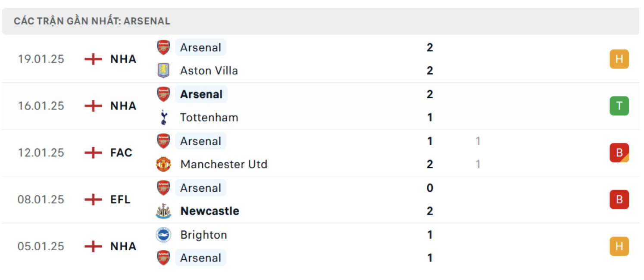Click Arsenal crest in 19.01.25 match
The height and width of the screenshot is (280, 644).
[163, 47]
